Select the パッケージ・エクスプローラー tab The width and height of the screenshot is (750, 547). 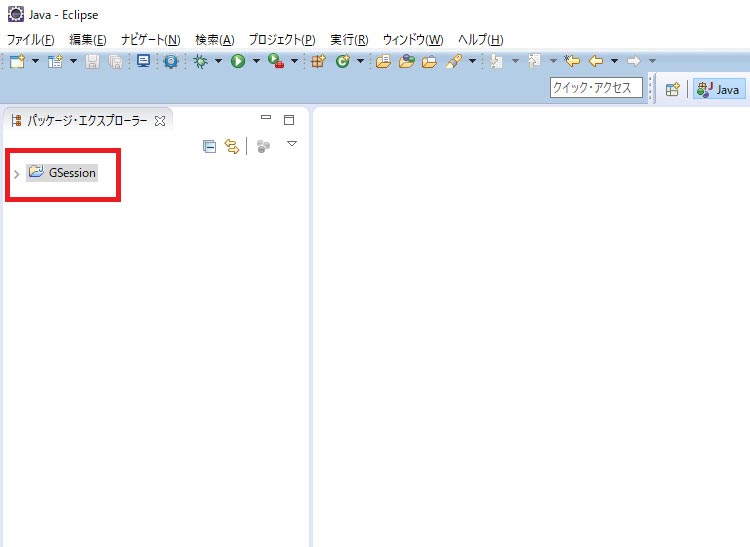coord(87,120)
